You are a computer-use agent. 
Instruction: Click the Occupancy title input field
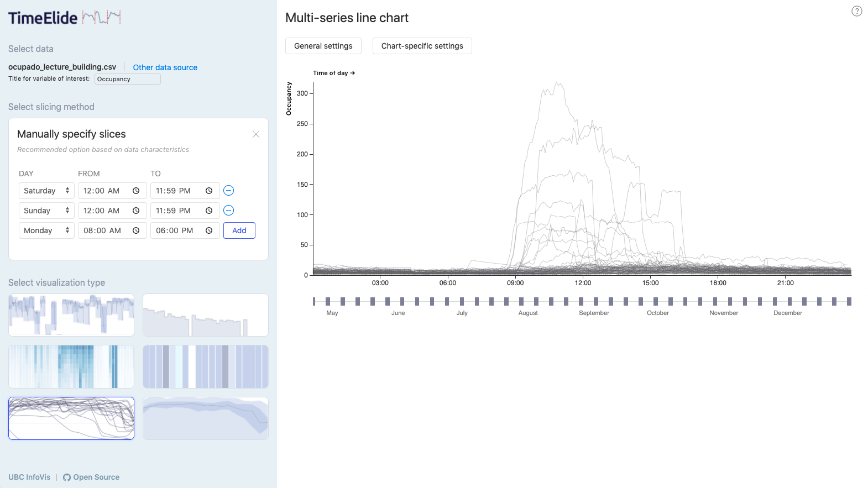coord(127,79)
